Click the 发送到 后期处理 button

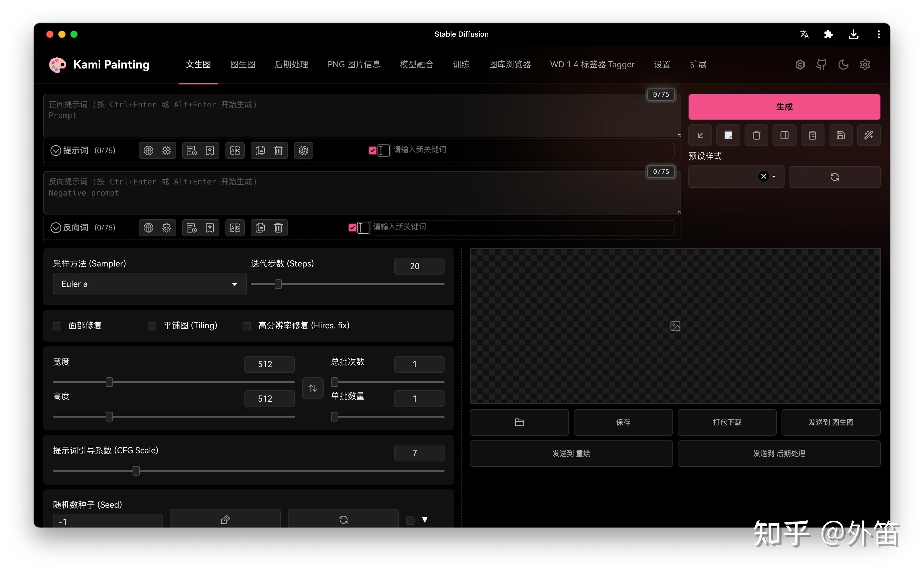(779, 453)
